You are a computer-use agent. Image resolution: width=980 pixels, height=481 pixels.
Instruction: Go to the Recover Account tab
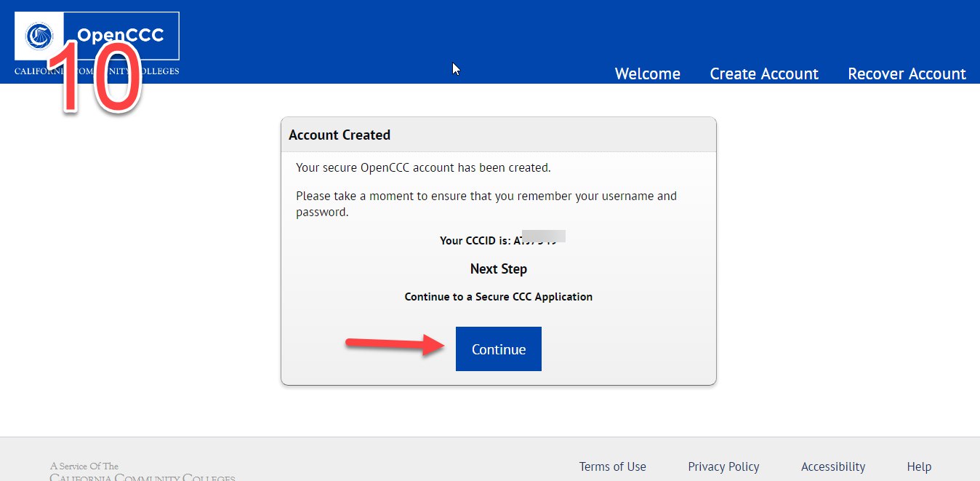907,73
